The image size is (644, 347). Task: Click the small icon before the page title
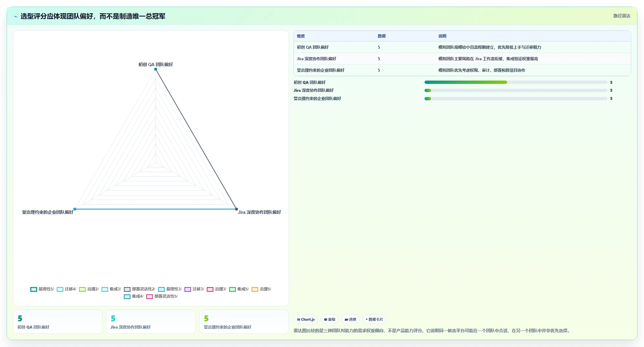(15, 16)
